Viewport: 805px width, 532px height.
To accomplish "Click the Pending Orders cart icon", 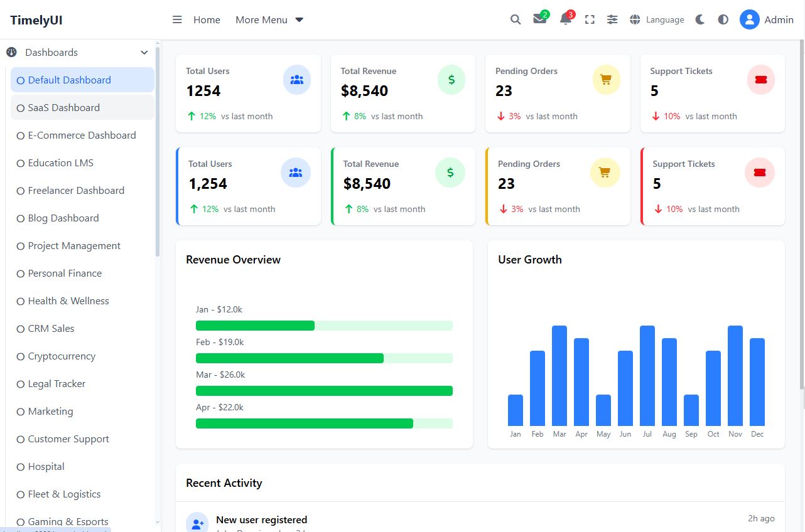I will pyautogui.click(x=606, y=80).
